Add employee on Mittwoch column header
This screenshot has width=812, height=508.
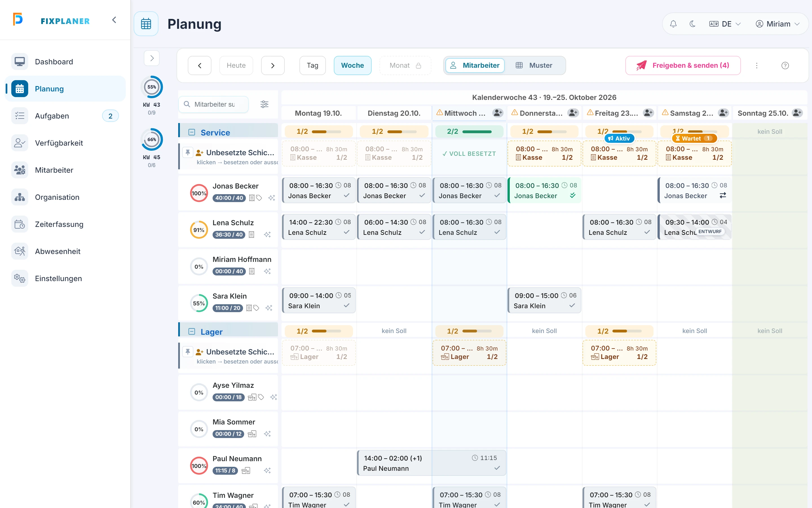point(498,113)
